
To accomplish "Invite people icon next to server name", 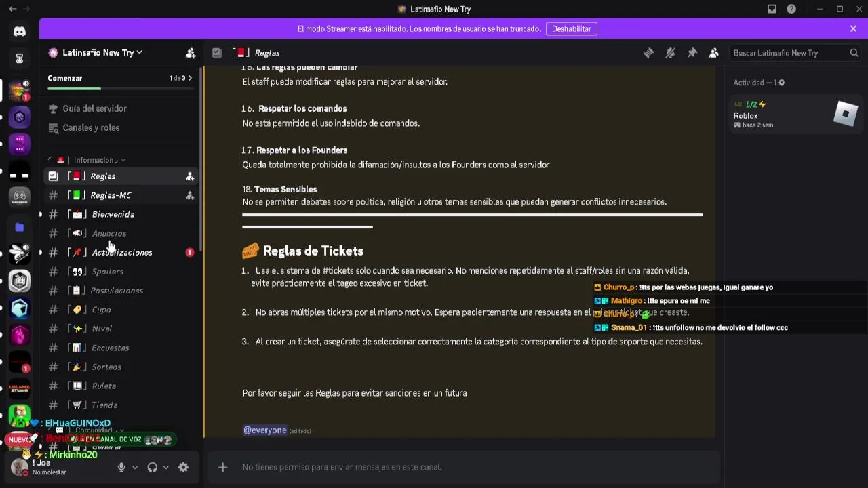I will pos(191,53).
